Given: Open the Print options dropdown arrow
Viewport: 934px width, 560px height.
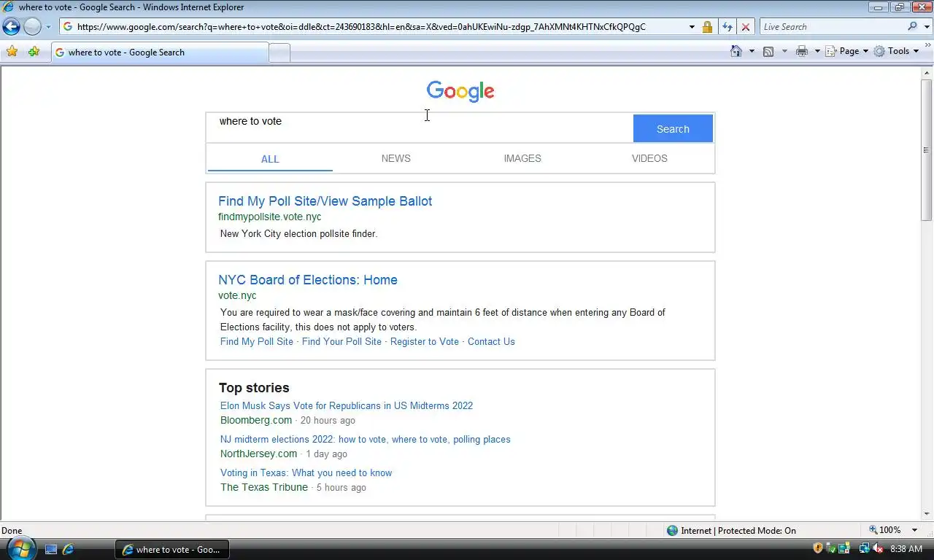Looking at the screenshot, I should click(817, 51).
